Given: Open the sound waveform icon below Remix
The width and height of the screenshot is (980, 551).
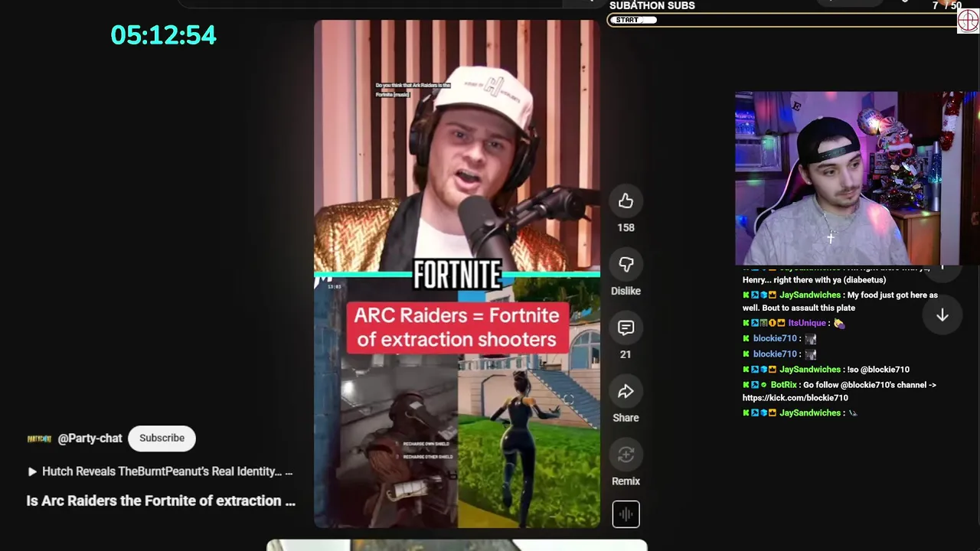Looking at the screenshot, I should point(626,514).
